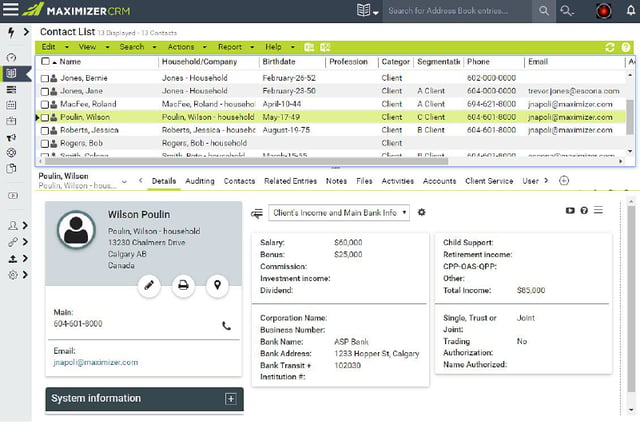Viewport: 640px width, 436px height.
Task: Open the Actions dropdown menu
Action: click(x=187, y=47)
